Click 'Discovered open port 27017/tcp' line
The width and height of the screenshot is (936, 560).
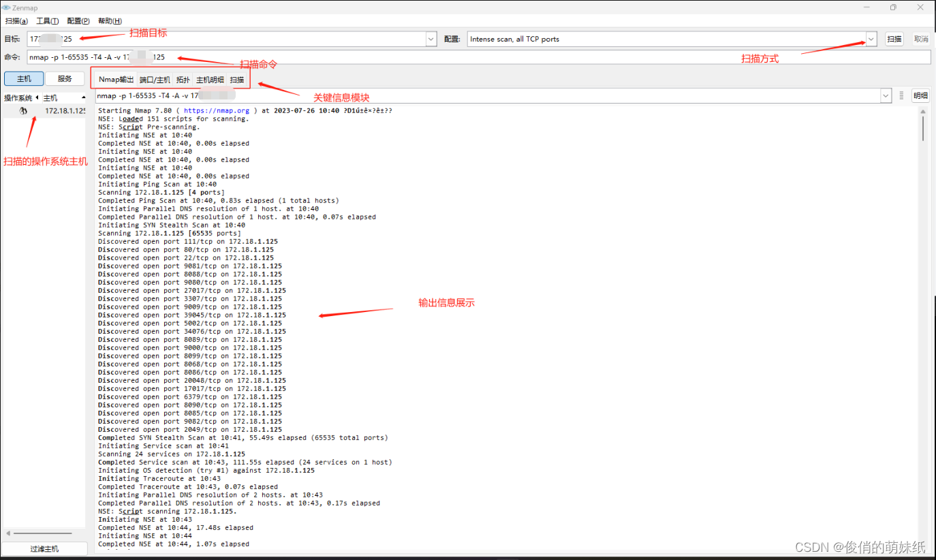coord(192,290)
